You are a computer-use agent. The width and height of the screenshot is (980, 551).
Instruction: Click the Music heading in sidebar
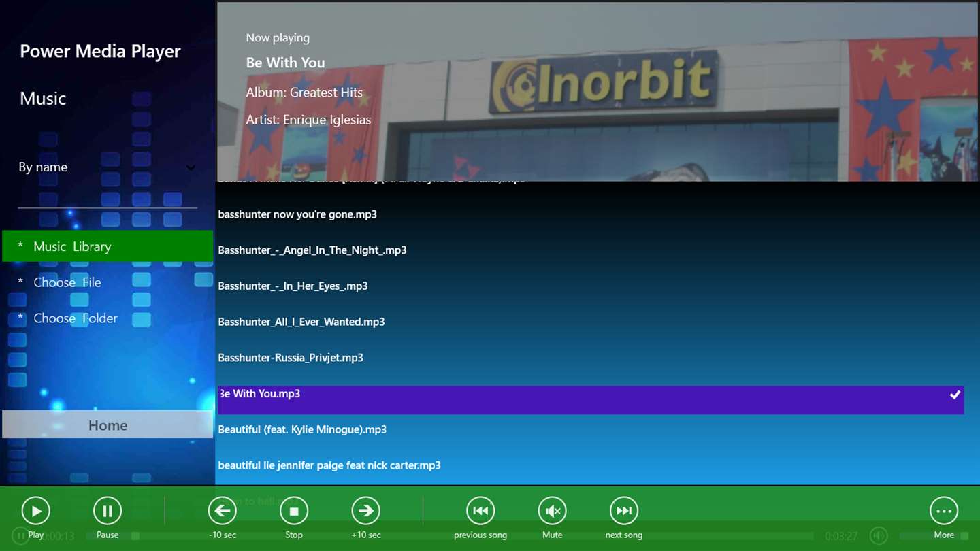coord(43,99)
